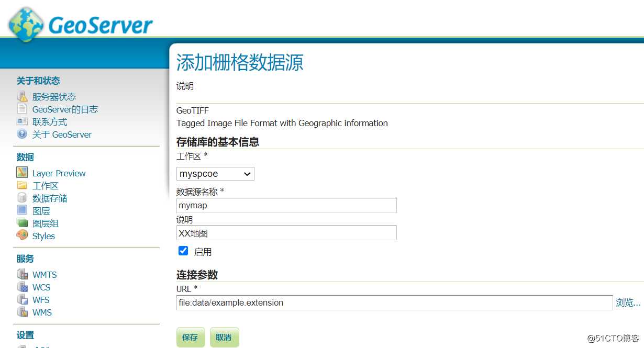Open WMS service settings
The image size is (644, 348).
[x=42, y=312]
